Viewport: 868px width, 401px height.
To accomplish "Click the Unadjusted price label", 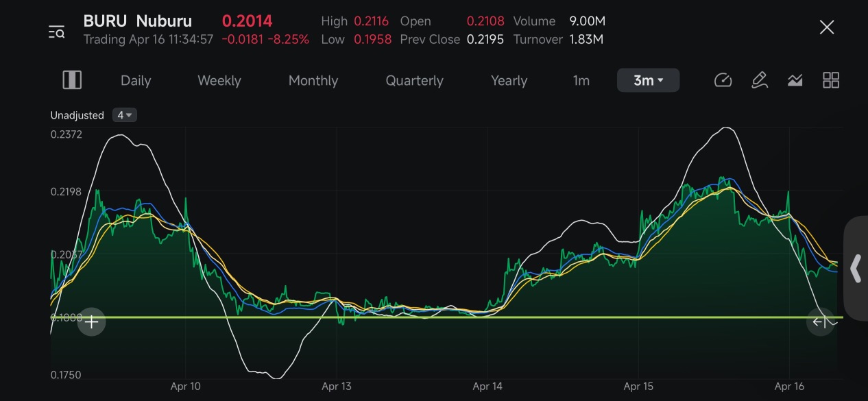I will coord(77,115).
